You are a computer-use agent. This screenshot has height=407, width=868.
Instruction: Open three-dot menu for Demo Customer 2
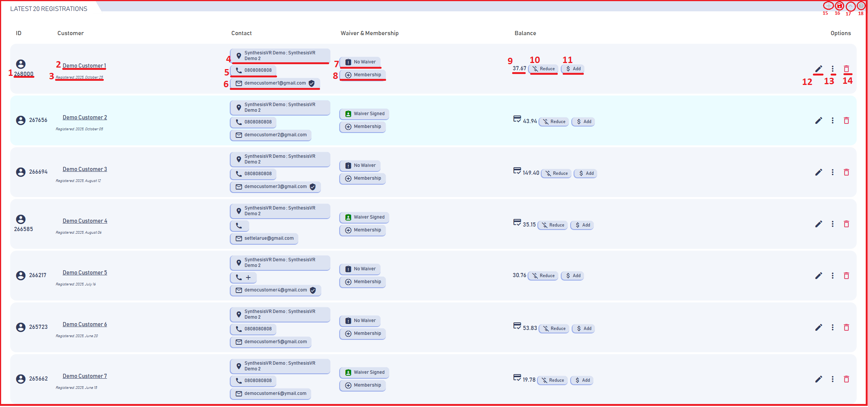(833, 120)
